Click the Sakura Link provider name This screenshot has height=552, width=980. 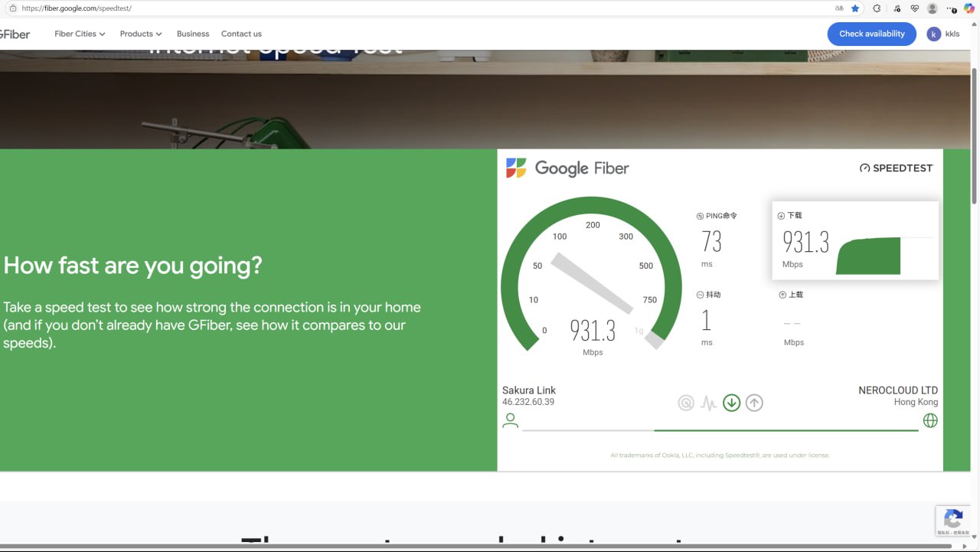(x=529, y=390)
